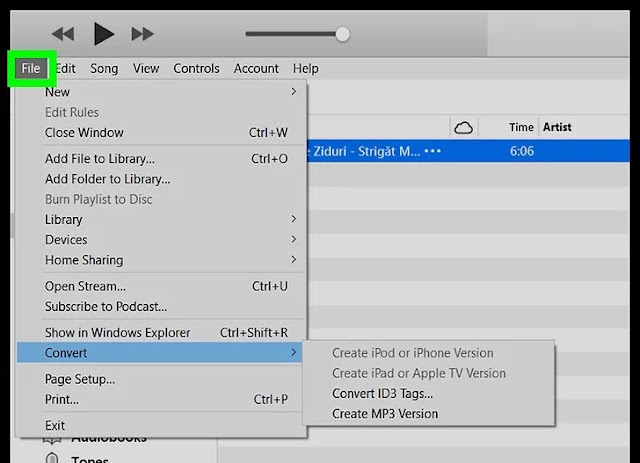Click the 6:06 duration cell
Image resolution: width=640 pixels, height=463 pixels.
click(x=522, y=151)
